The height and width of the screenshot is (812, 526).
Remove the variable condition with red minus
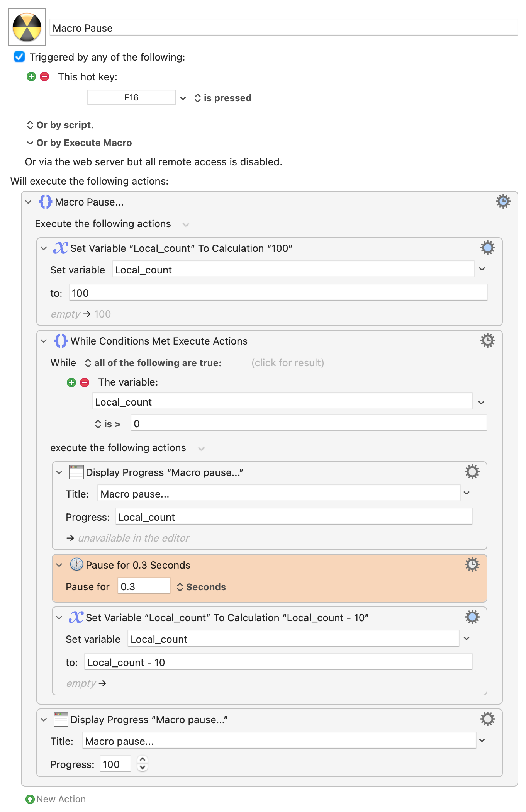[x=85, y=382]
